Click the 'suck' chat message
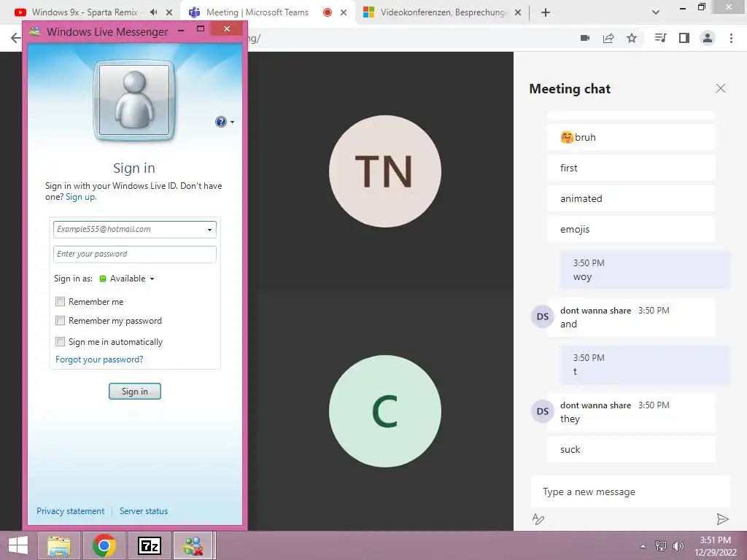The image size is (747, 560). (631, 449)
